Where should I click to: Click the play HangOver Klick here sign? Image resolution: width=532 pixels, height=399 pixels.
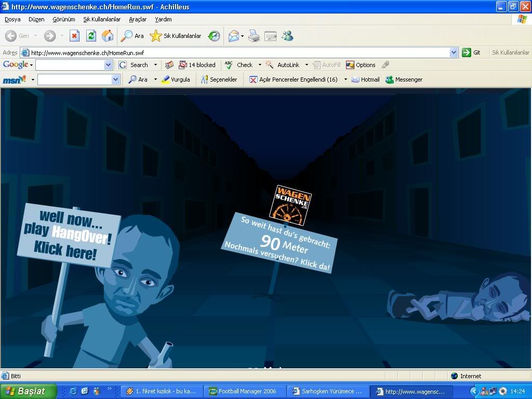pyautogui.click(x=69, y=235)
